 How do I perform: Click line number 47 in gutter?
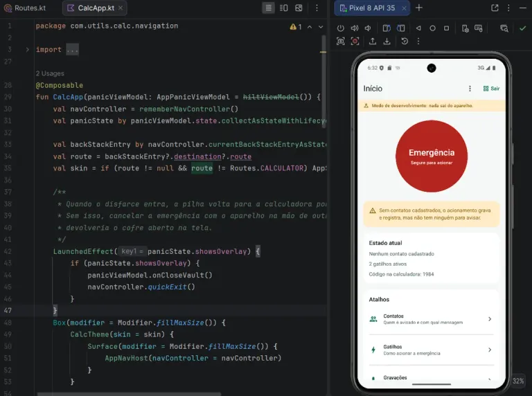tap(8, 311)
